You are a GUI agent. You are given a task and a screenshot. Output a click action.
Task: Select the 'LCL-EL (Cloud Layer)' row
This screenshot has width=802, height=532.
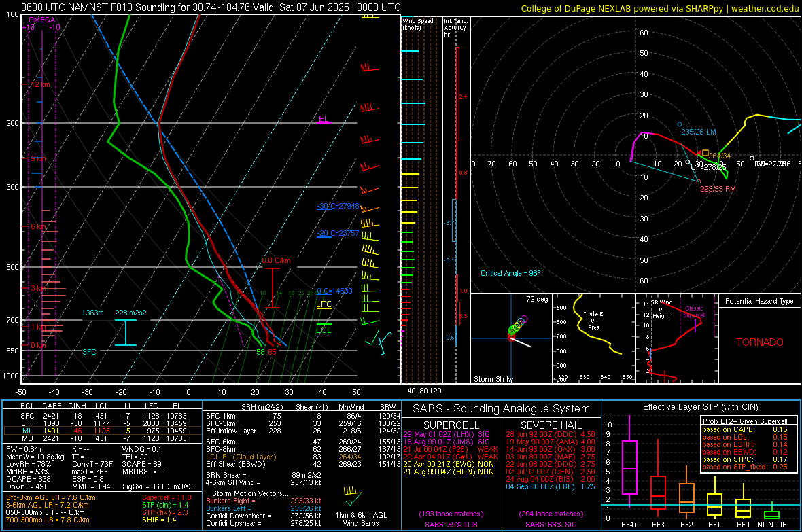[x=303, y=457]
